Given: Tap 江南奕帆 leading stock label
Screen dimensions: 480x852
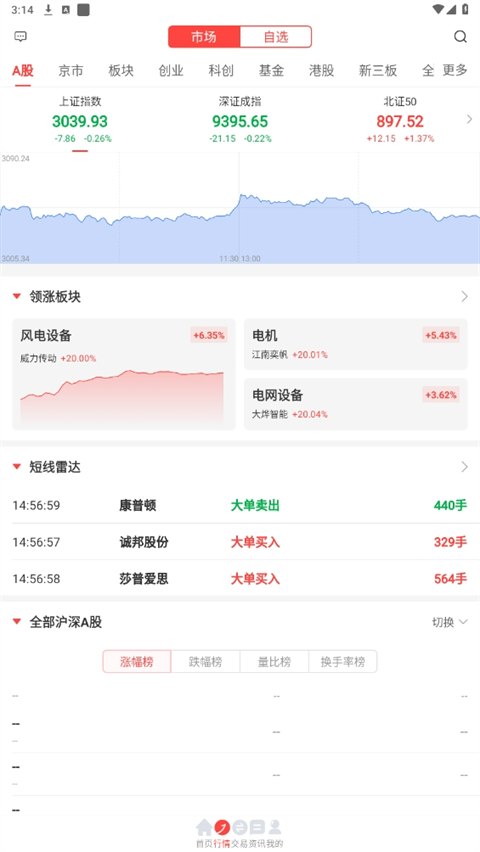Looking at the screenshot, I should click(270, 355).
